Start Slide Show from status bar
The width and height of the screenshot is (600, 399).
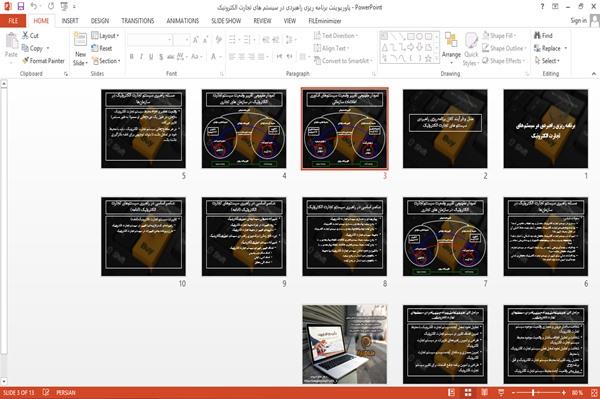[501, 392]
